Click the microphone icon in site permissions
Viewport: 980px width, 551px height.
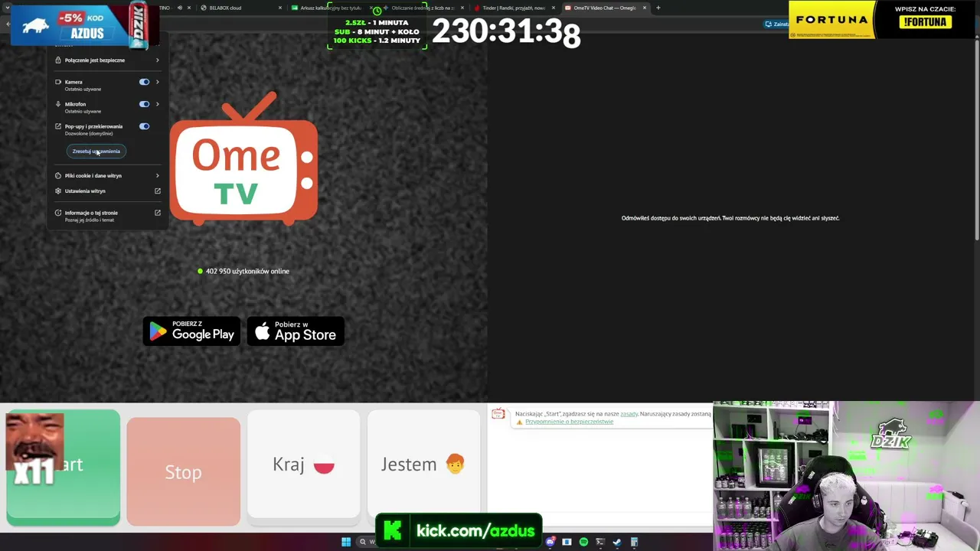pyautogui.click(x=58, y=104)
